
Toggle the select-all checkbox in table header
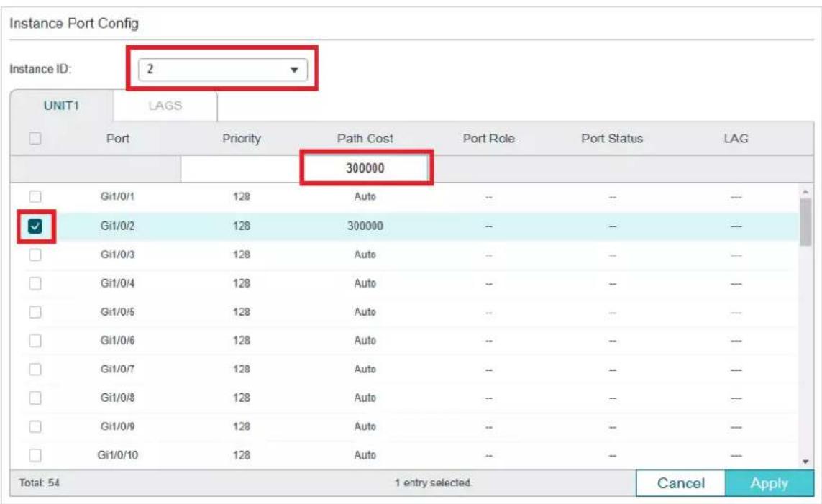35,138
